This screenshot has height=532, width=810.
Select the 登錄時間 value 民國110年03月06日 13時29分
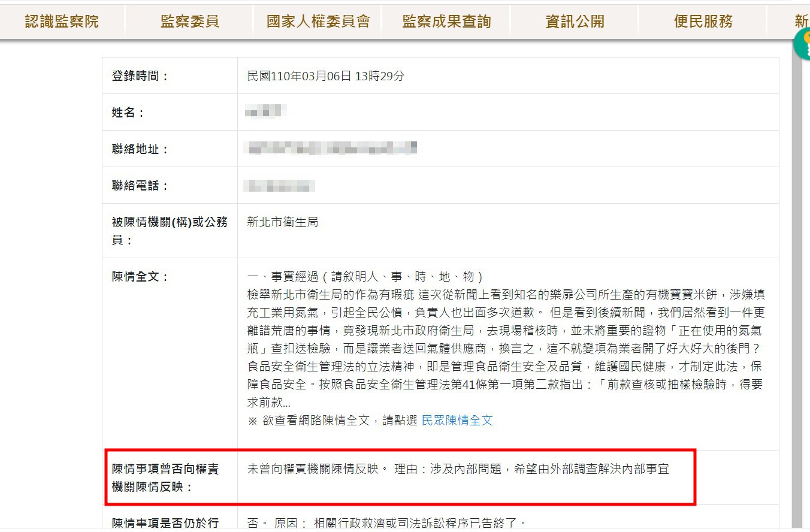(326, 76)
